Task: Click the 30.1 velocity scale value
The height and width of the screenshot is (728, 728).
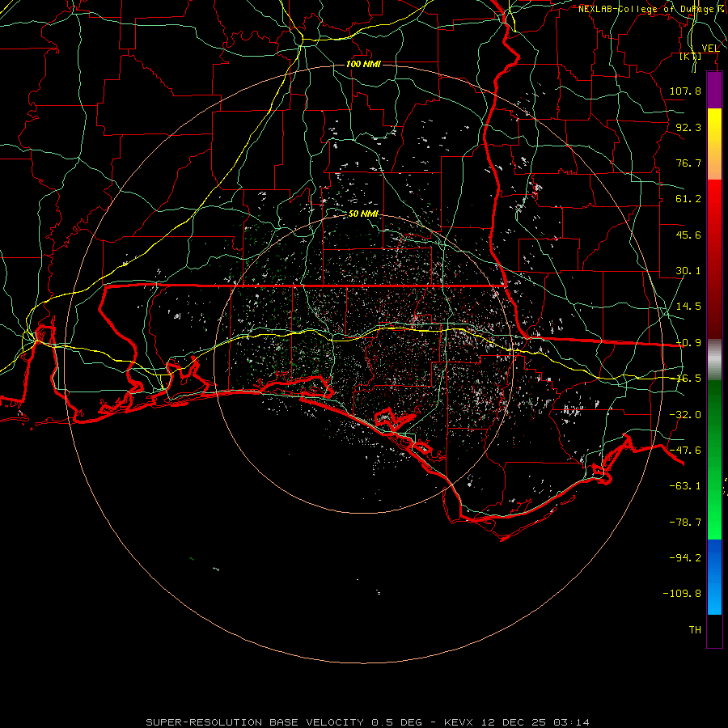Action: coord(688,271)
